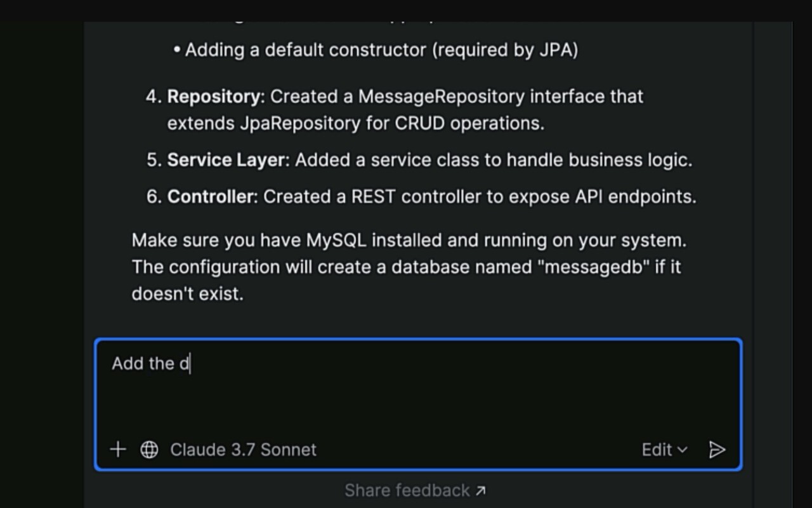812x508 pixels.
Task: Send the message with the arrow icon
Action: (717, 450)
